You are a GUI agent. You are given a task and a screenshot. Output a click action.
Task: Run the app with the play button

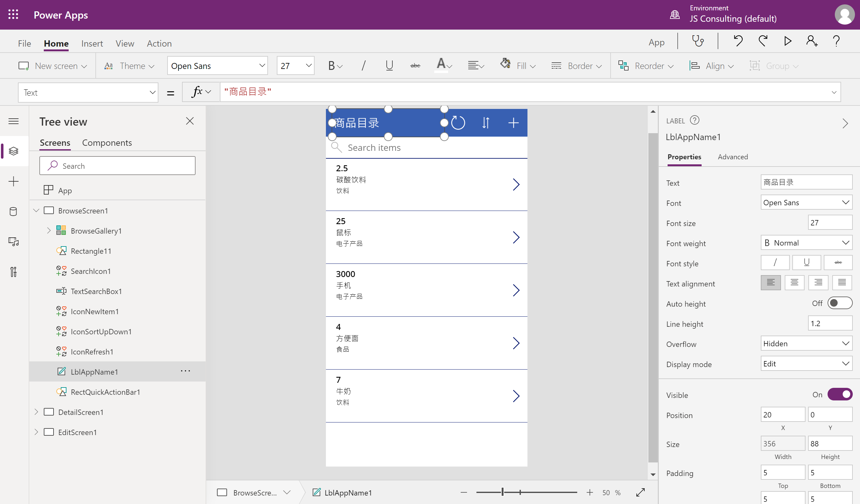787,41
